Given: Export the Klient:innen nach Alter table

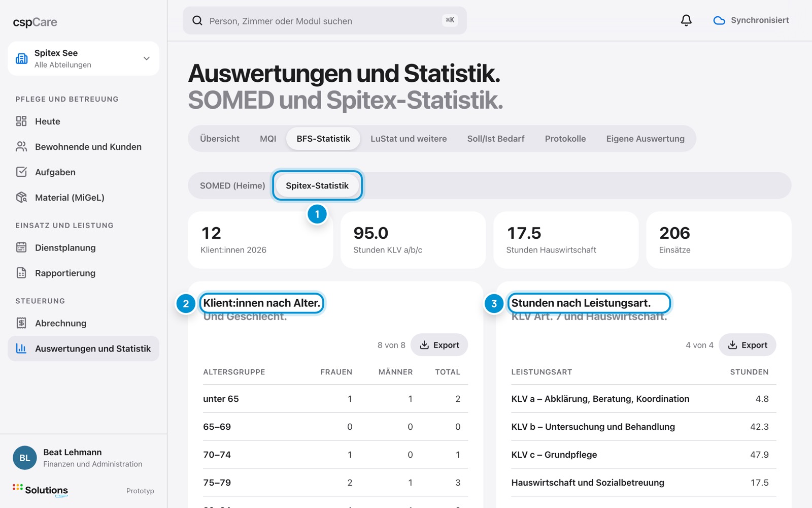Looking at the screenshot, I should tap(439, 345).
